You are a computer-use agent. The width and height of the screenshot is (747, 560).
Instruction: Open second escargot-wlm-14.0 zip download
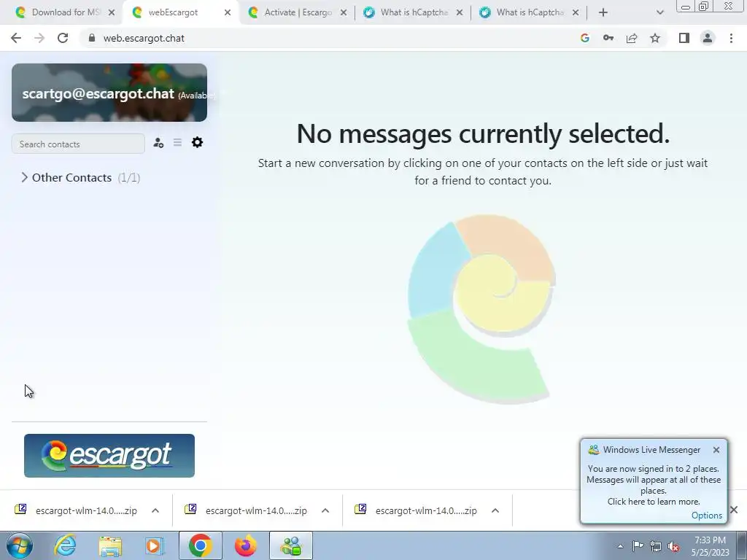[x=247, y=510]
